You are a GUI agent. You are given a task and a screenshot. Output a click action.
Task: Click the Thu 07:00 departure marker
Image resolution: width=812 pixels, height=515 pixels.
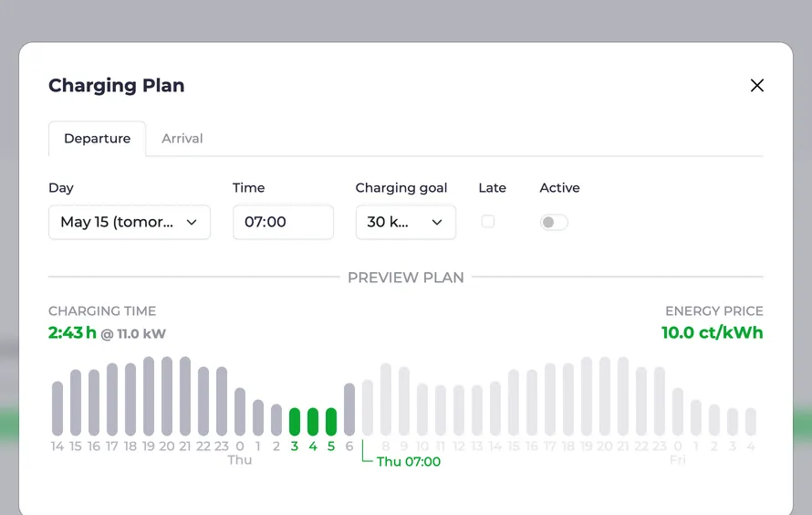[408, 462]
